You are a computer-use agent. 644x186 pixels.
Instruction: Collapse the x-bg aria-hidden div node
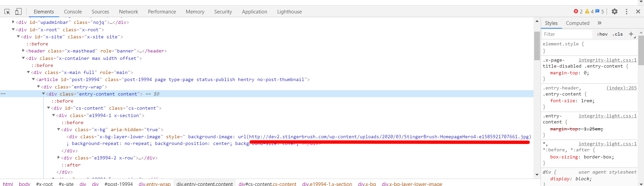point(59,129)
